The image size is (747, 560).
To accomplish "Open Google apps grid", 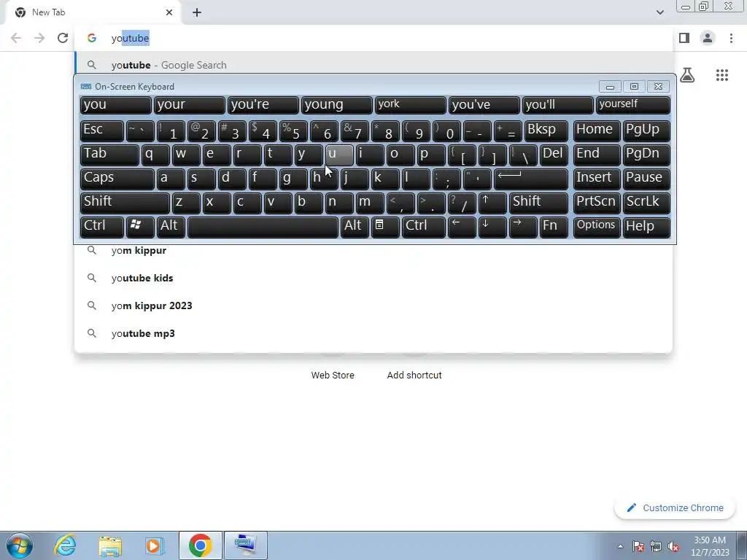I will coord(722,75).
